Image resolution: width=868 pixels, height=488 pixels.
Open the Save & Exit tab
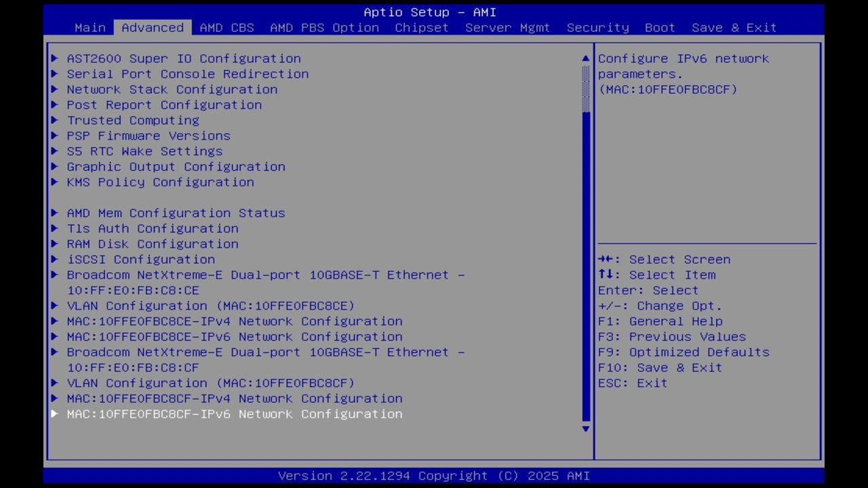(x=734, y=28)
